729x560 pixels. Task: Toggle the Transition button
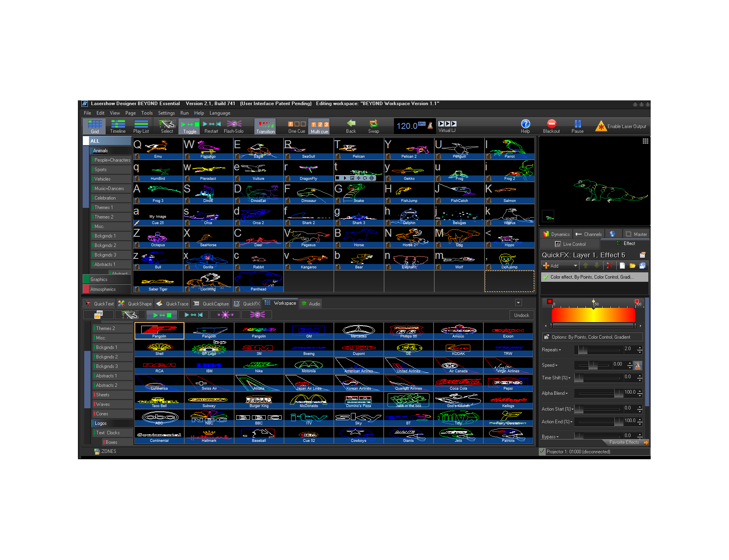[x=265, y=126]
